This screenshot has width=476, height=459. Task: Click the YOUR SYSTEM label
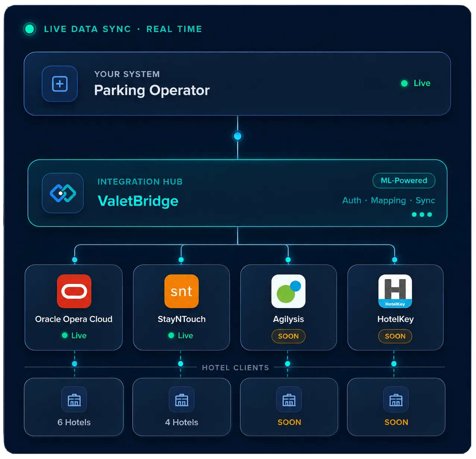(127, 74)
